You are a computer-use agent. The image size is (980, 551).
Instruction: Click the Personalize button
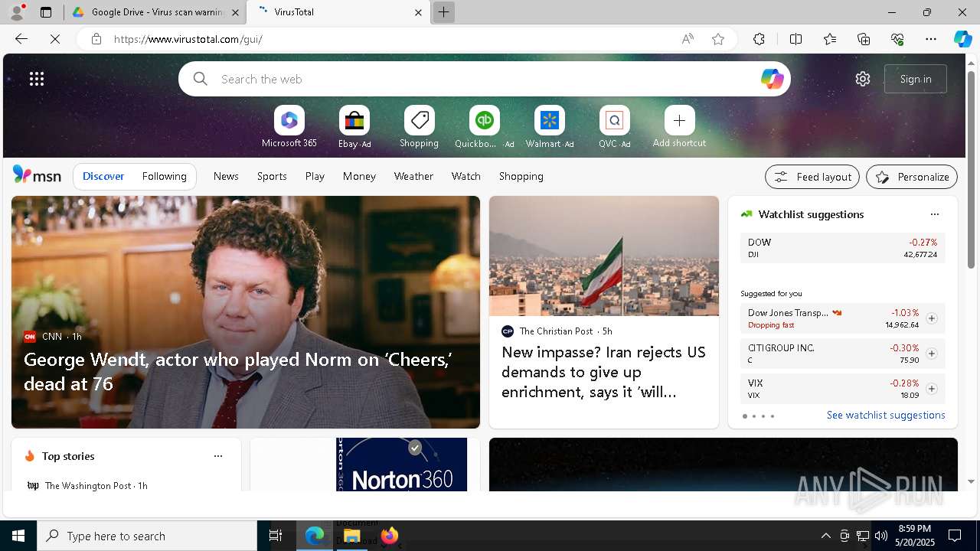[912, 177]
